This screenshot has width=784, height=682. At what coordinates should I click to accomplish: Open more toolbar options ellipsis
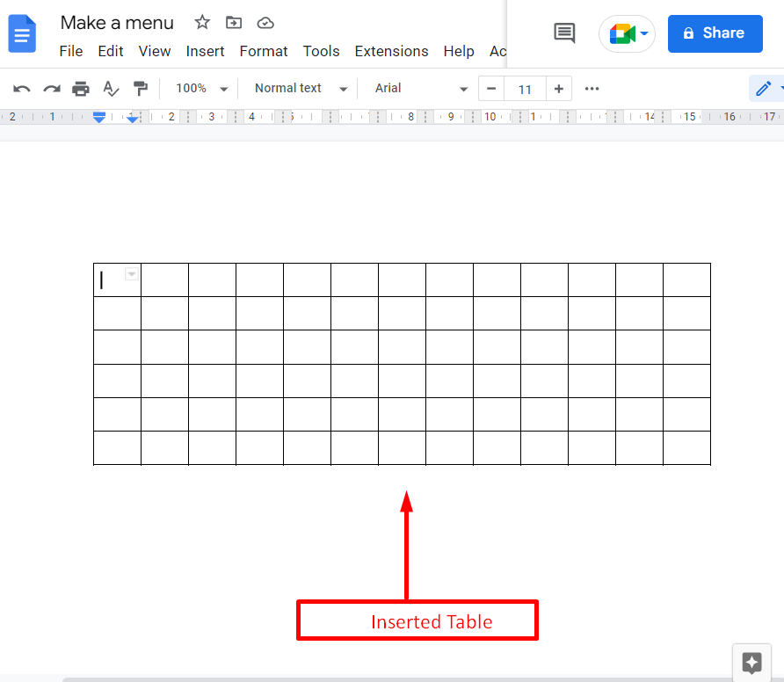pos(592,89)
